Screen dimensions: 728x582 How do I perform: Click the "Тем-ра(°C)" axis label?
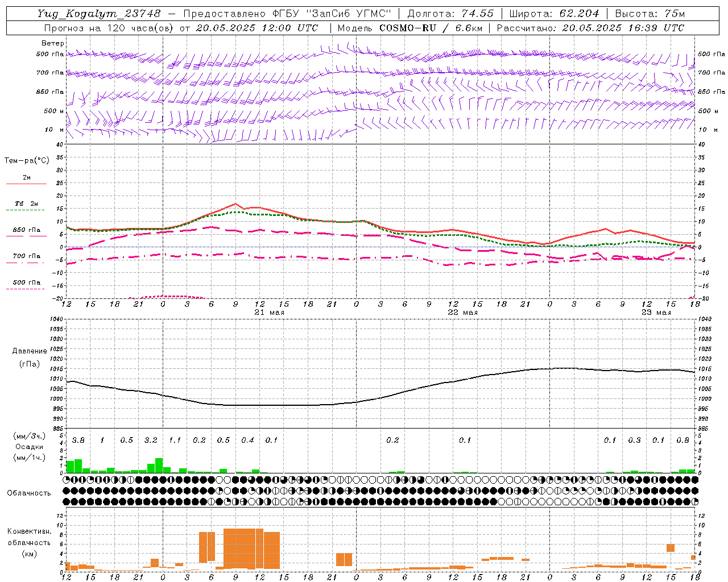[x=27, y=161]
